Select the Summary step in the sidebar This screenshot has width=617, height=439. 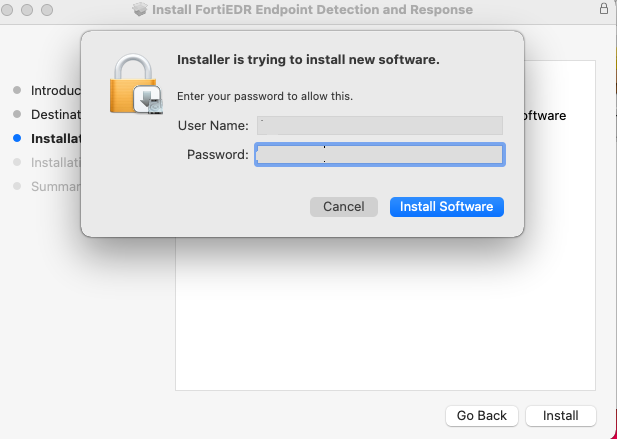tap(55, 186)
